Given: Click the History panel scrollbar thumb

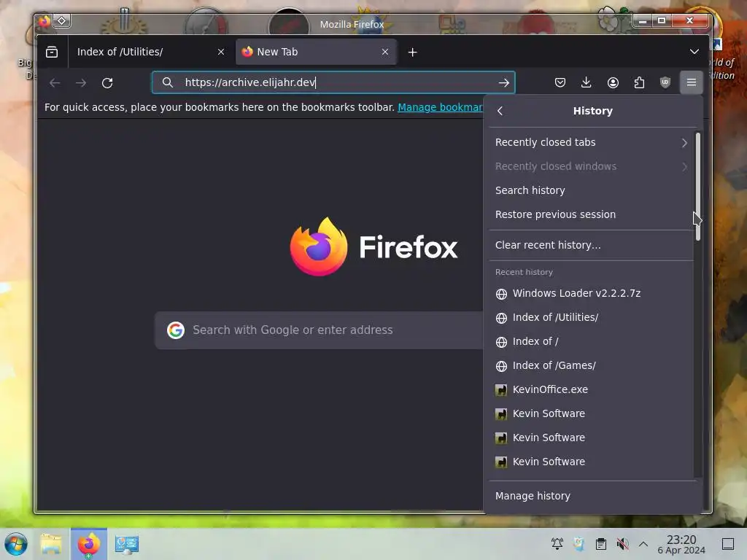Looking at the screenshot, I should pos(698,186).
